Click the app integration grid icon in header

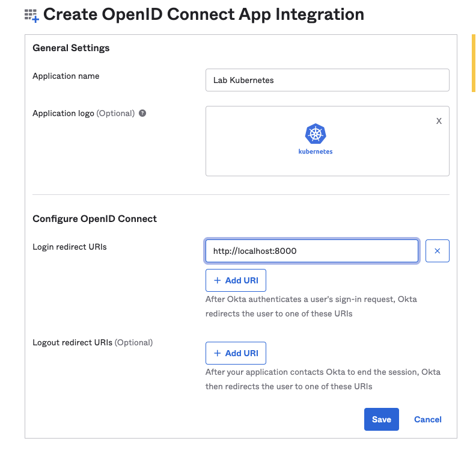32,16
